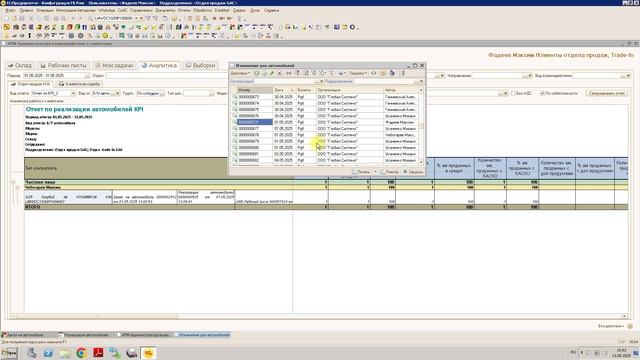Expand the Вид отчета dropdown arrow

tap(73, 93)
